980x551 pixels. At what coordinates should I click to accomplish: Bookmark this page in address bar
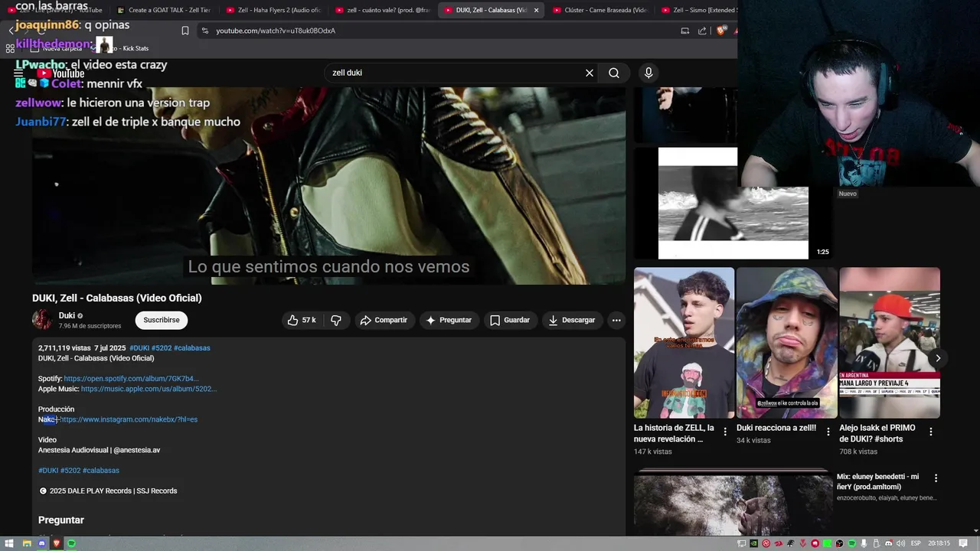tap(185, 31)
